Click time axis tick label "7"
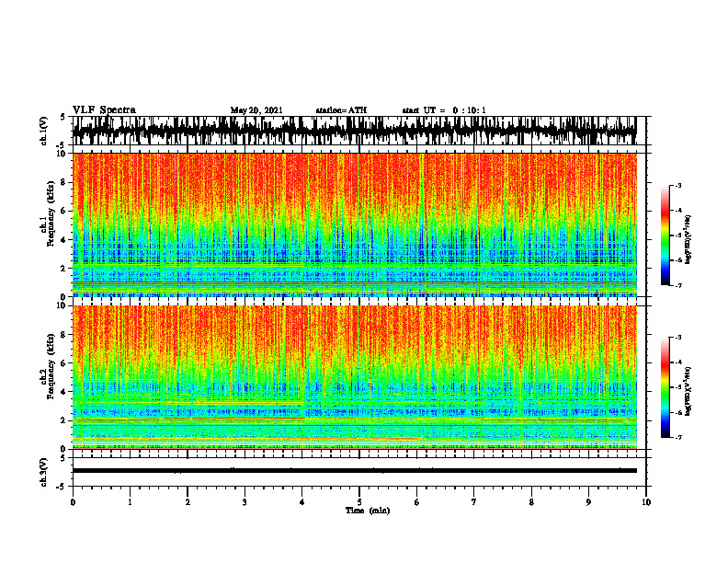 474,502
